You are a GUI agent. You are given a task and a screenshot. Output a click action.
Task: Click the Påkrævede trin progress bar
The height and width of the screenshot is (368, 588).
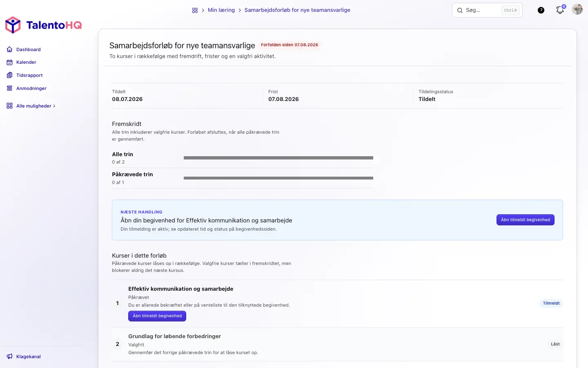pyautogui.click(x=278, y=178)
